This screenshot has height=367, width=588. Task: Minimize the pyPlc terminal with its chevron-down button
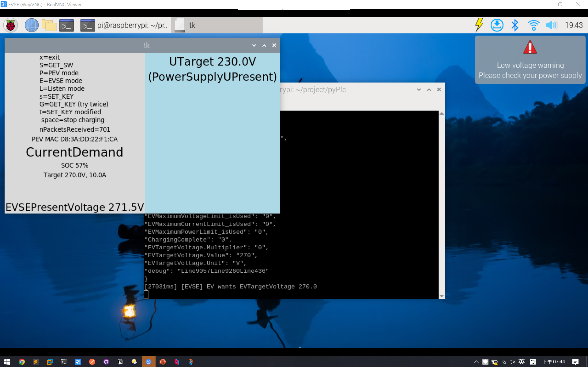point(419,89)
